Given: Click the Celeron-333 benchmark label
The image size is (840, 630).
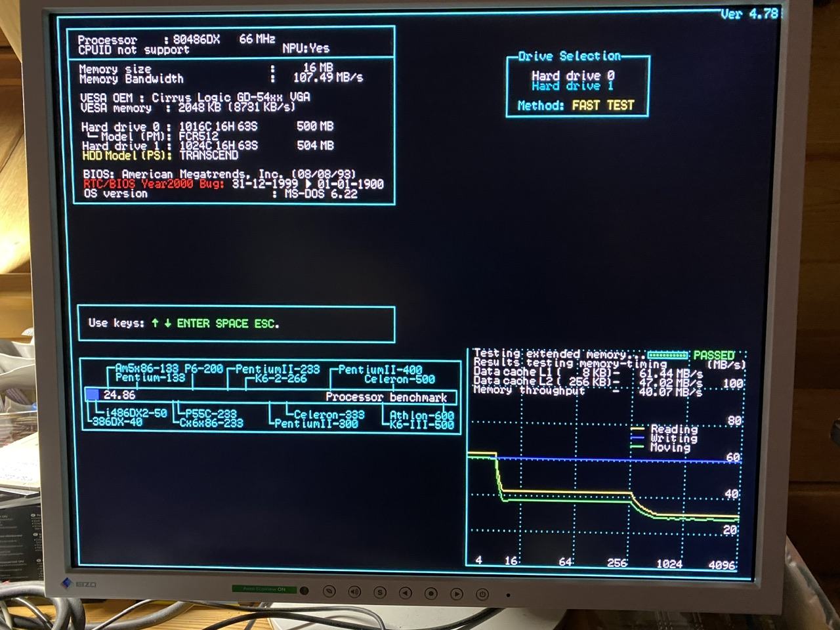Looking at the screenshot, I should (329, 415).
